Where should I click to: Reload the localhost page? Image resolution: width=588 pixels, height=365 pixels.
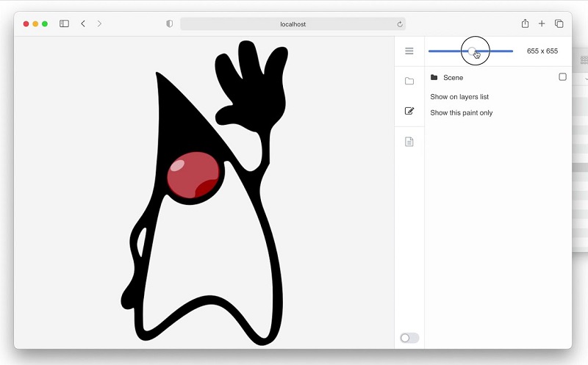tap(400, 24)
